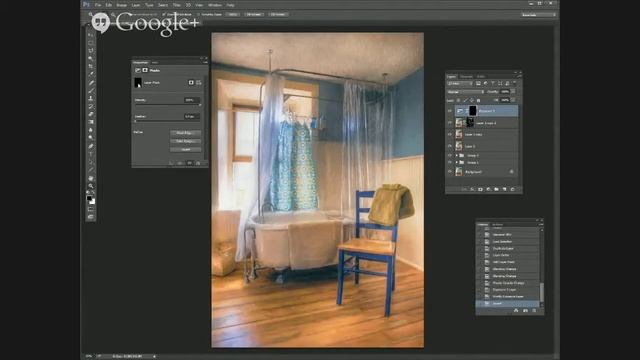The height and width of the screenshot is (360, 640).
Task: Select pixel mask icon in Properties panel
Action: coord(191,82)
